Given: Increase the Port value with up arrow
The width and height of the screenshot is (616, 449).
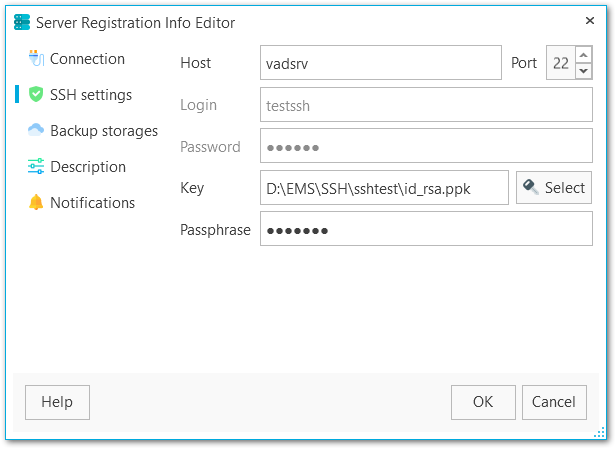Looking at the screenshot, I should [x=584, y=54].
